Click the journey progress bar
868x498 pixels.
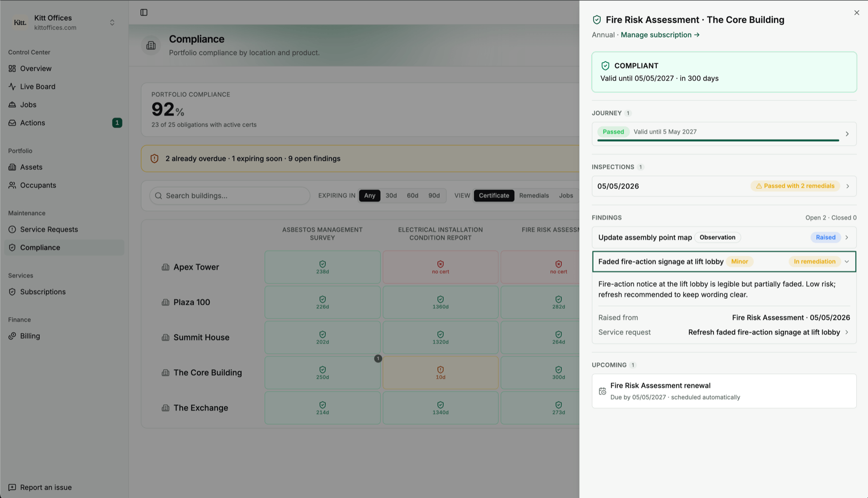[x=718, y=140]
